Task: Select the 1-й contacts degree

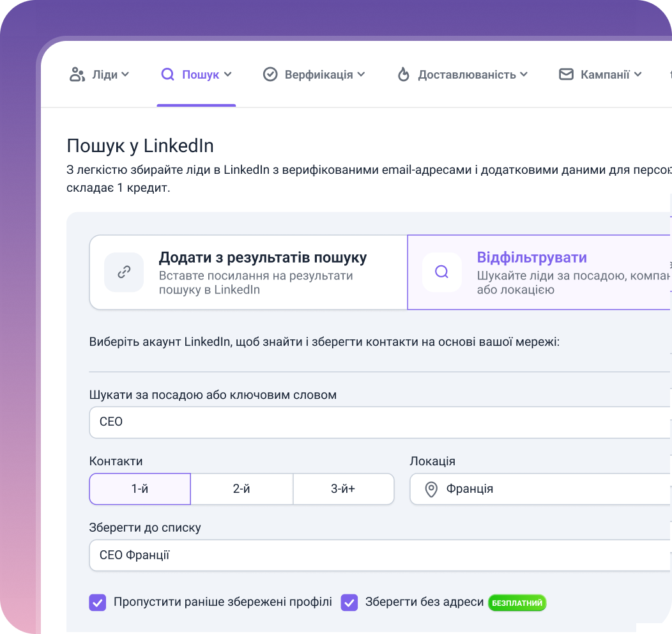Action: 140,489
